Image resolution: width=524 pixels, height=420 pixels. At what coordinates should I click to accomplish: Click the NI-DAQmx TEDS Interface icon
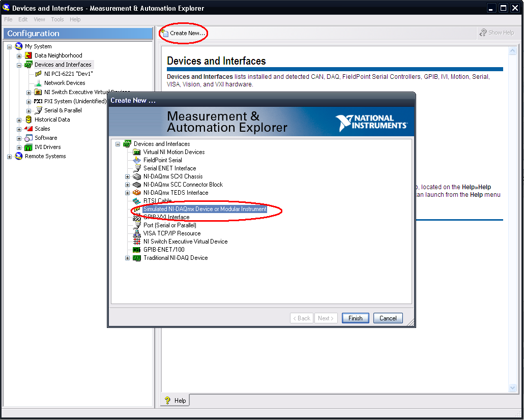(x=137, y=193)
